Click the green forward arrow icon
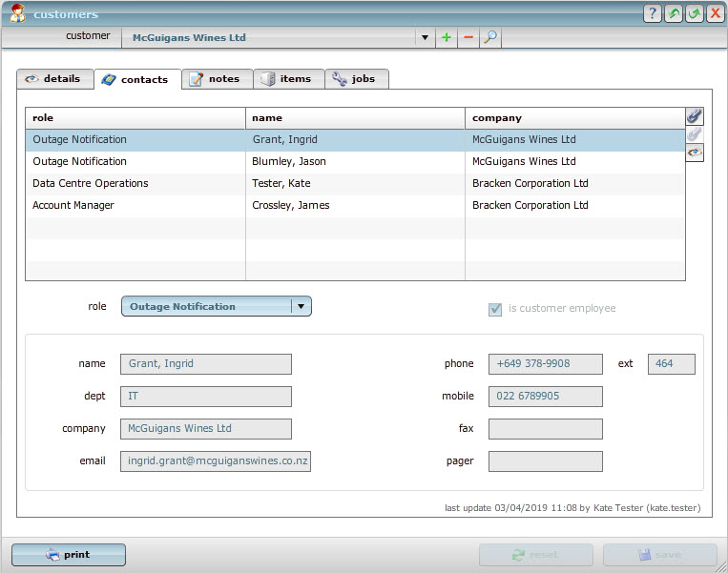Screen dimensions: 728x573 point(694,13)
